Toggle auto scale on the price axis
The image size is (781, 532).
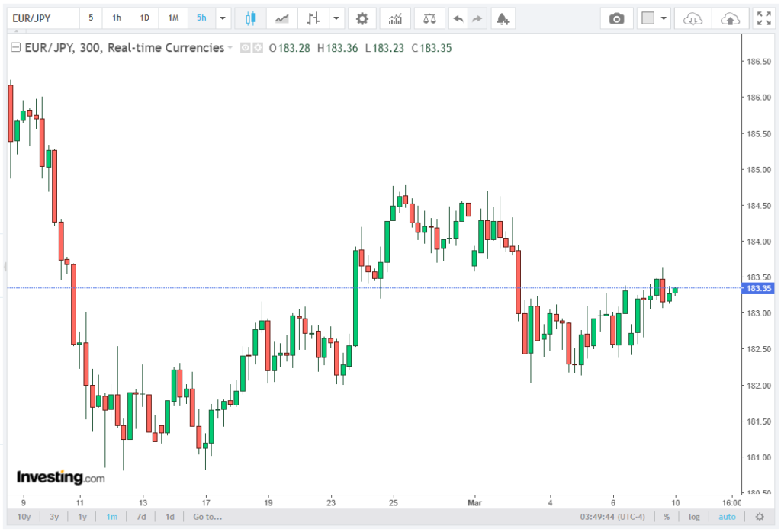pos(727,517)
